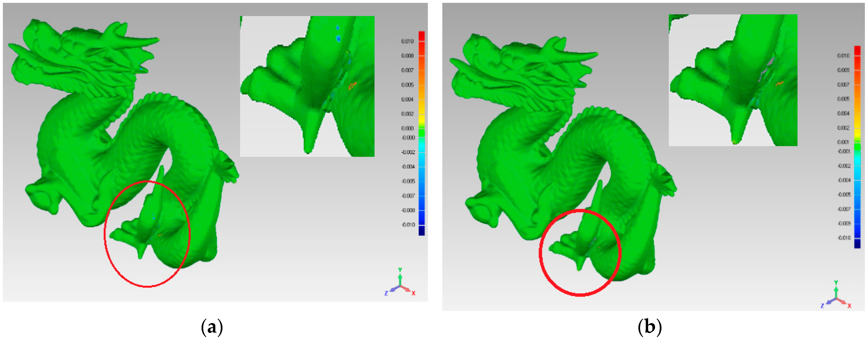Screen dimensions: 868x339
Task: Select the red top swatch of panel (a) legend
Action: (x=422, y=36)
